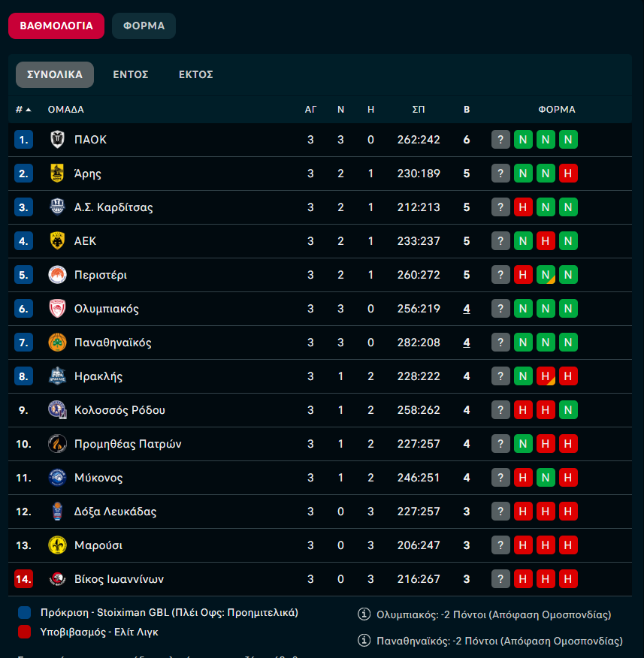The width and height of the screenshot is (644, 658).
Task: Click the ΑΓ column header
Action: (310, 110)
